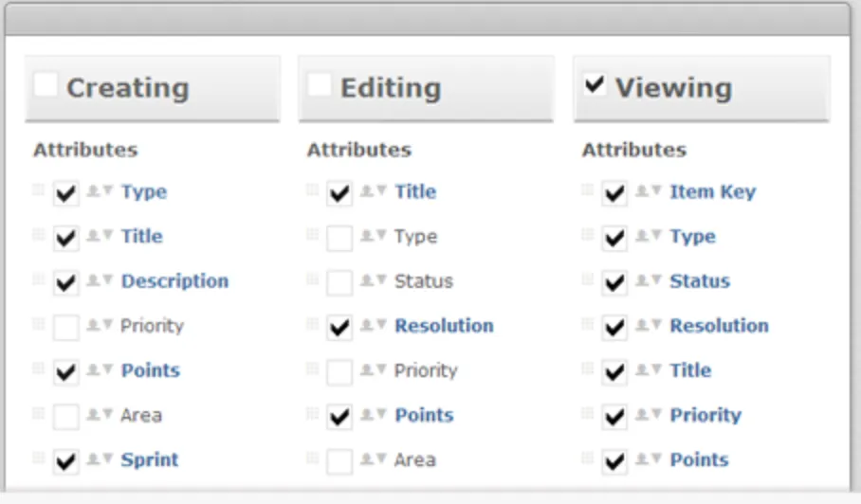The height and width of the screenshot is (504, 861).
Task: Click grip icon next to Sprint in Creating
Action: [38, 459]
